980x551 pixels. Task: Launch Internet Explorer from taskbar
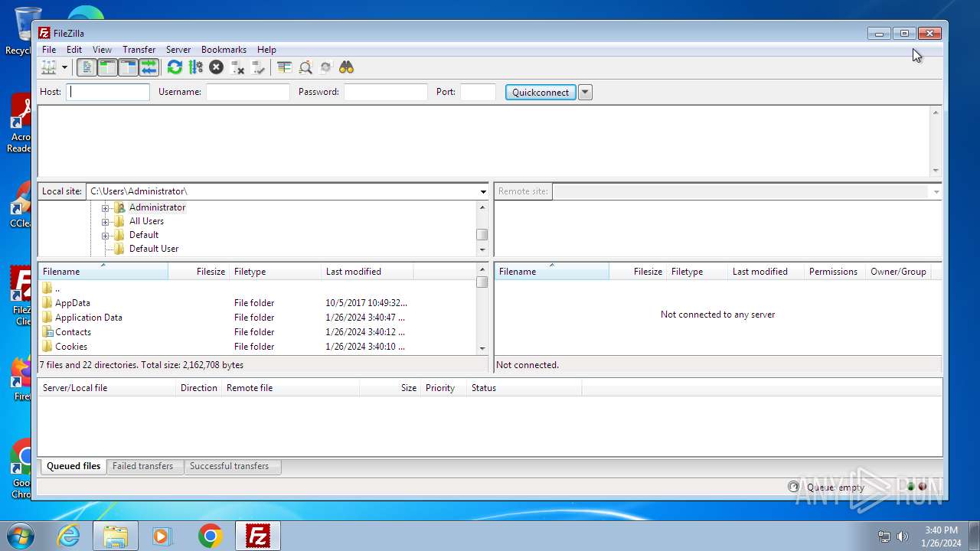point(68,536)
